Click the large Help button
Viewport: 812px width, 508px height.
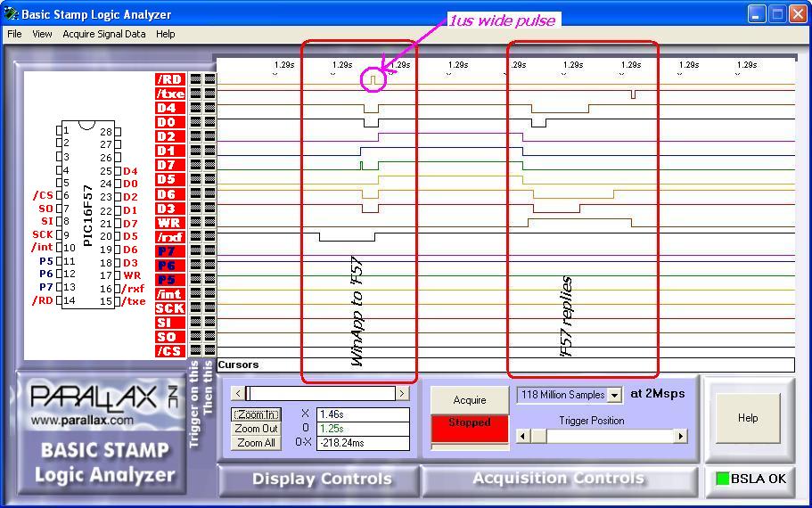(x=748, y=418)
